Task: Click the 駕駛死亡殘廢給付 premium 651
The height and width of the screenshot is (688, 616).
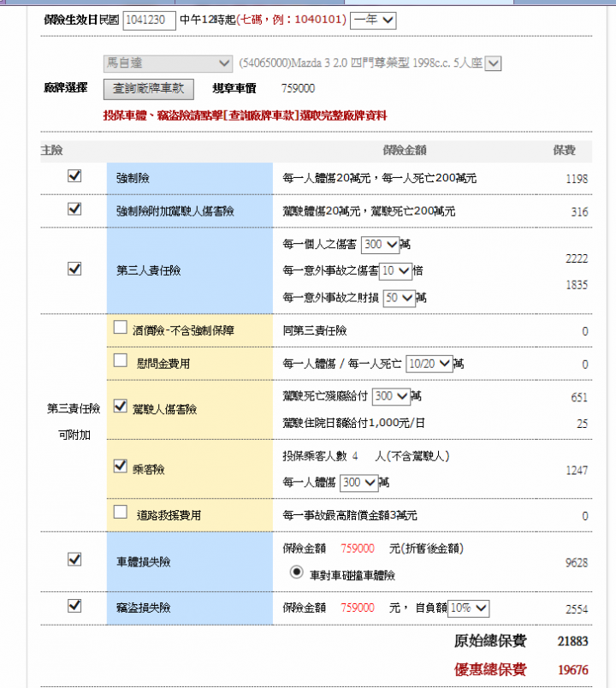Action: [579, 398]
